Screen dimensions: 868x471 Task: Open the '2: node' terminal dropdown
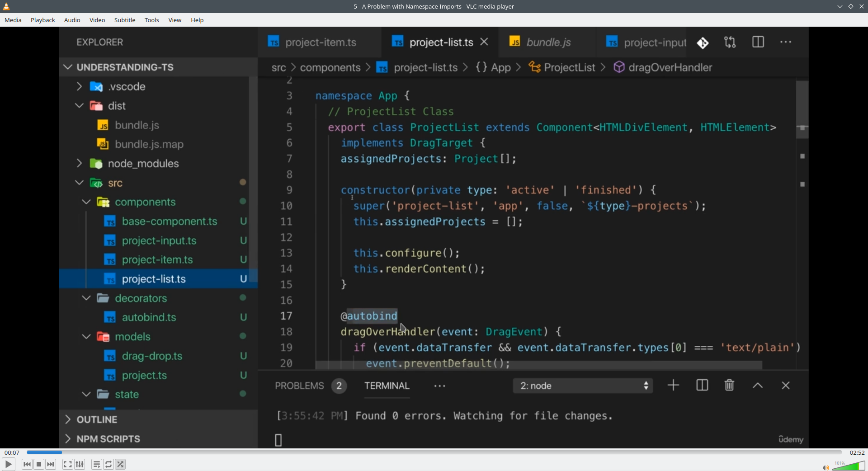[x=583, y=386]
